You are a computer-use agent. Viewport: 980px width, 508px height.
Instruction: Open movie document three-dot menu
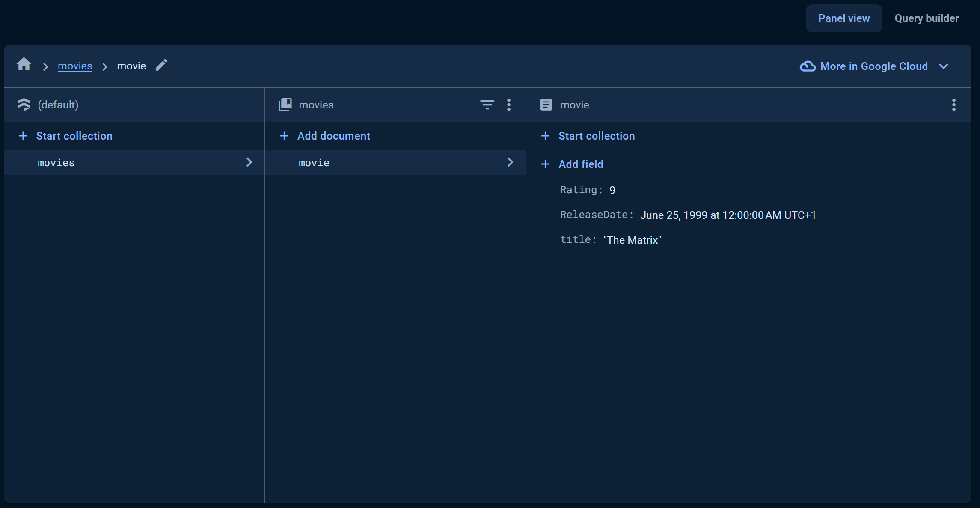(x=953, y=105)
